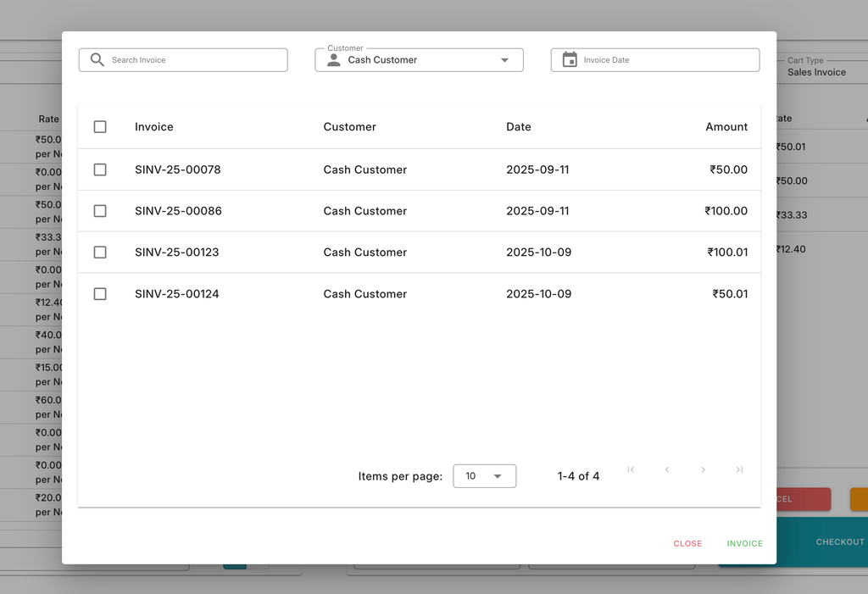Go to last page of invoices

pos(739,469)
